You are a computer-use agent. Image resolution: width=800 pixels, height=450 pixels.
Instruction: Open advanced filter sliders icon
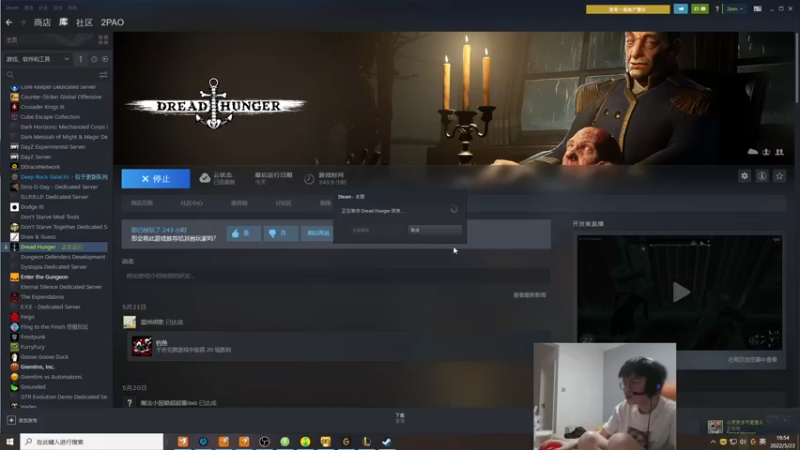point(103,75)
